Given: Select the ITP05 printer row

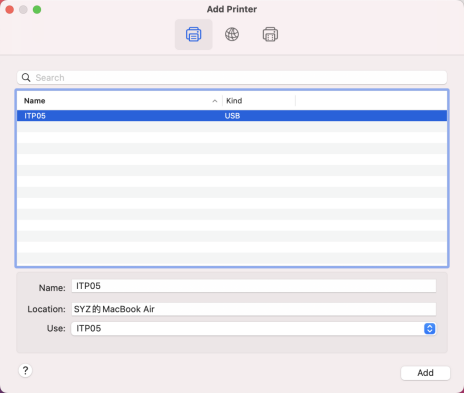Looking at the screenshot, I should click(x=232, y=116).
